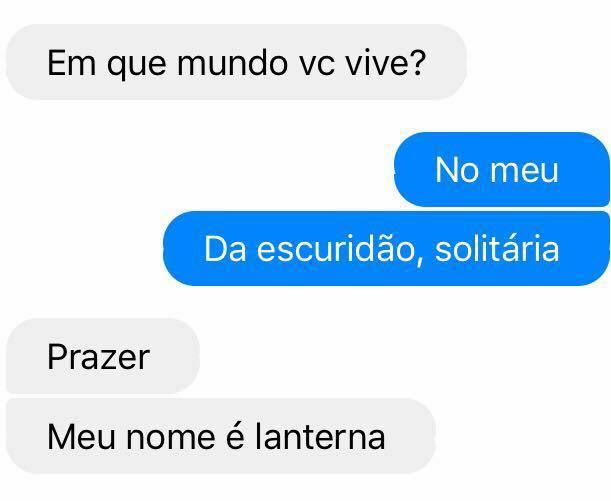Click the letter 'é' in last message
This screenshot has width=611, height=501.
[x=235, y=436]
